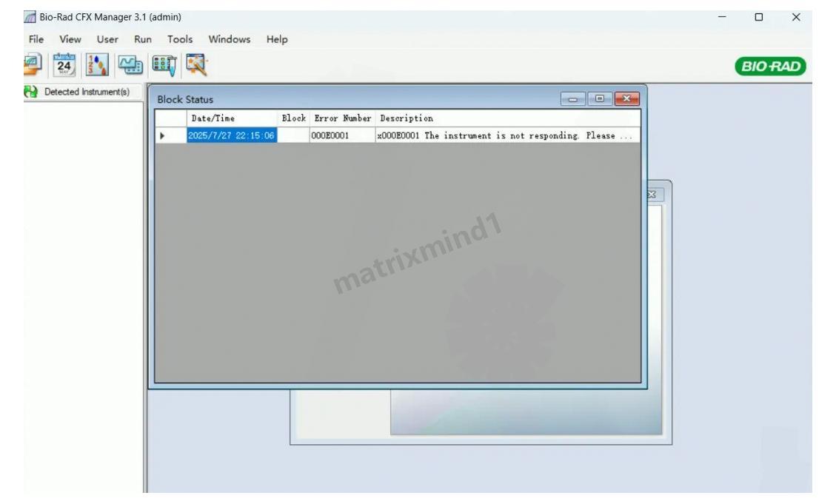836x504 pixels.
Task: Minimize the CFX Manager main window
Action: [722, 17]
